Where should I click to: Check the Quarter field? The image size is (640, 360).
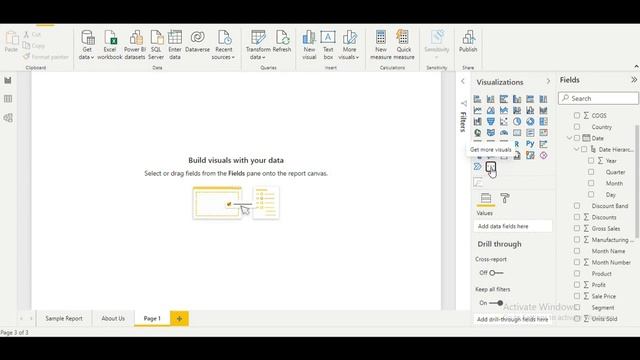(x=591, y=172)
